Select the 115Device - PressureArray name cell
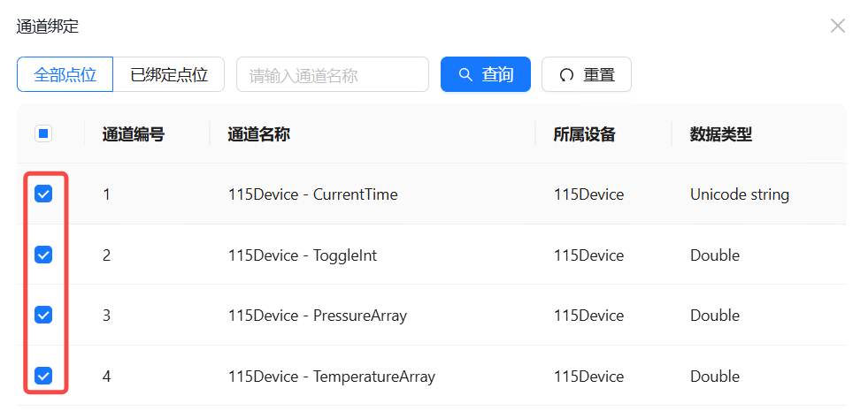This screenshot has height=411, width=868. coord(318,316)
